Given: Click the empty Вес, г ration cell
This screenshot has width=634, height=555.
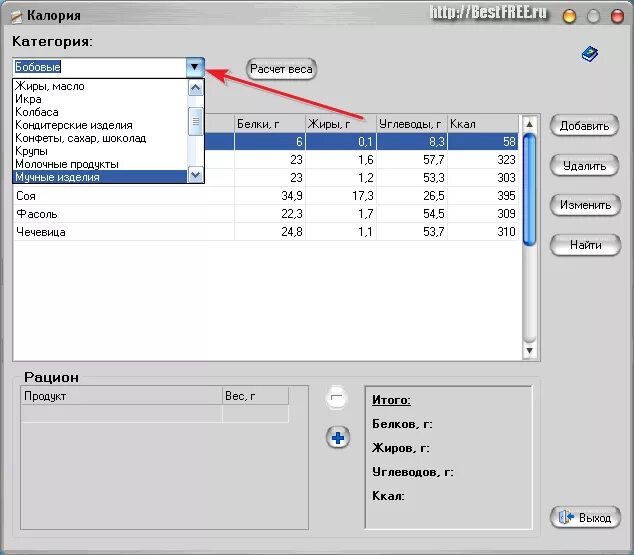Looking at the screenshot, I should (256, 414).
